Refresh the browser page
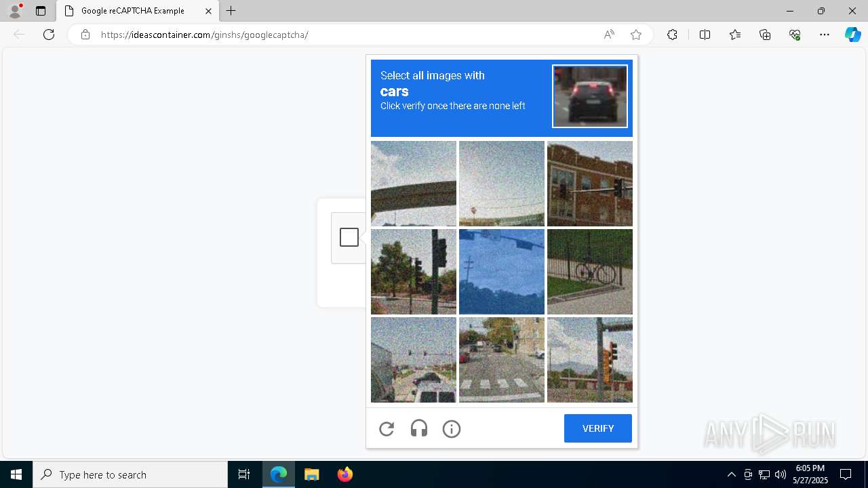 click(x=49, y=35)
